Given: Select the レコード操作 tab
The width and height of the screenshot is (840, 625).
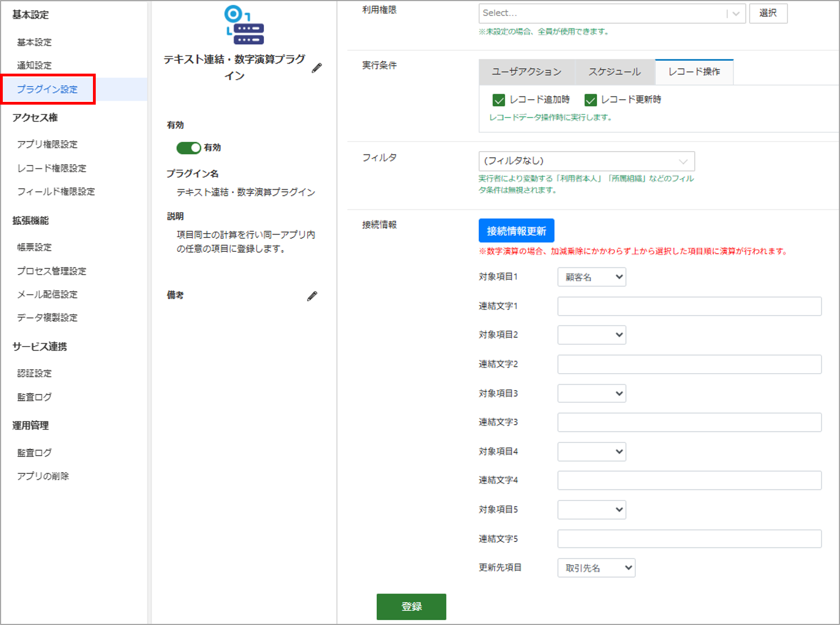Looking at the screenshot, I should point(694,72).
